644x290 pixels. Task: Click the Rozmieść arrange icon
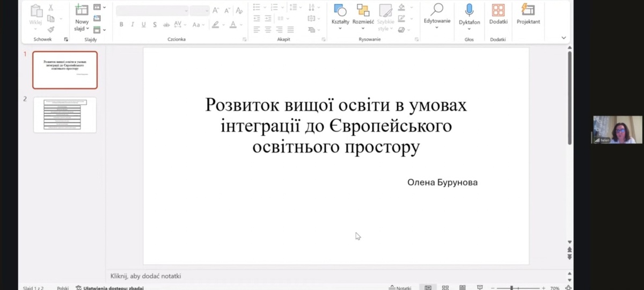click(363, 10)
